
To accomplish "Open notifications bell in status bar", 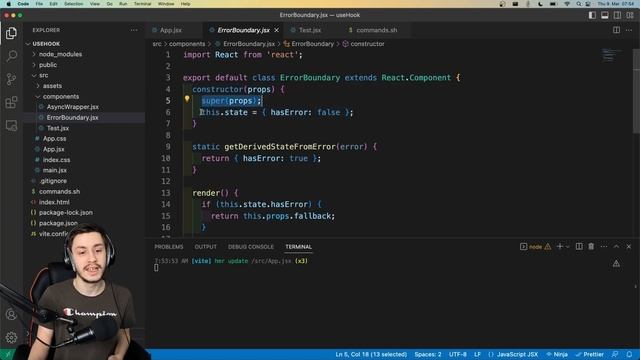I will (629, 354).
